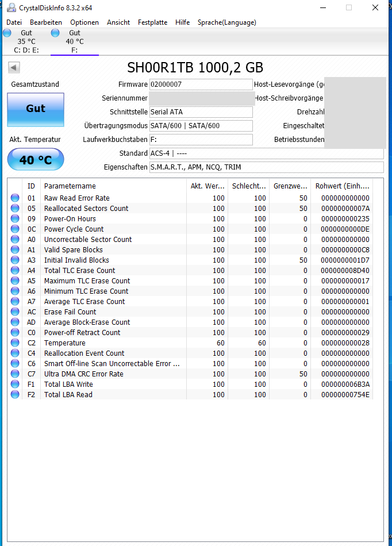Image resolution: width=392 pixels, height=546 pixels.
Task: Click the Firmware field 02000007
Action: click(201, 84)
